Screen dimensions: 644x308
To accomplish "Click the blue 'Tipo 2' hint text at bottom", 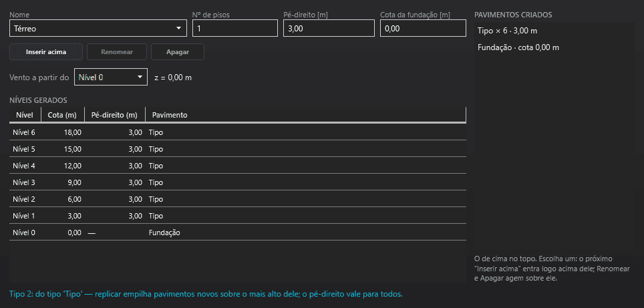I will click(206, 294).
